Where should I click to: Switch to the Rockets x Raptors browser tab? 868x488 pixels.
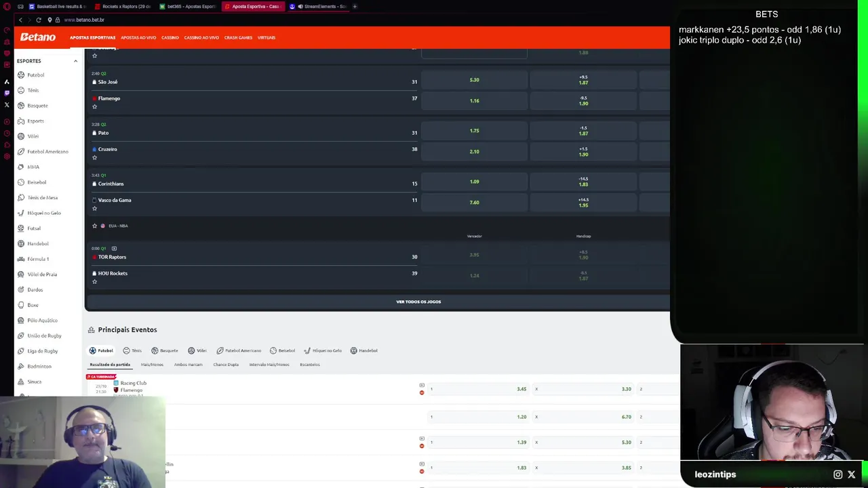tap(123, 6)
